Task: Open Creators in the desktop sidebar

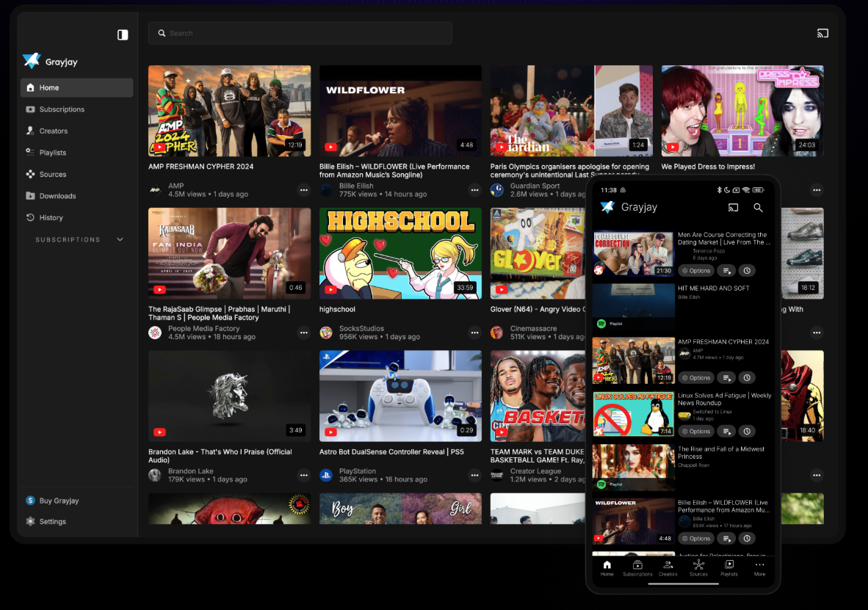Action: click(x=77, y=131)
